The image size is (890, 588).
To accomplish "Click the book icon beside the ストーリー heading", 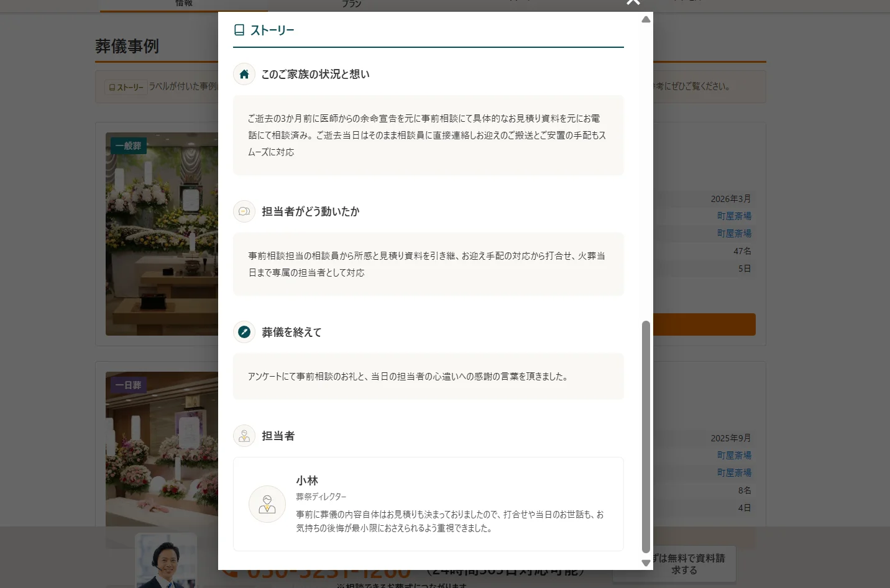I will 240,29.
